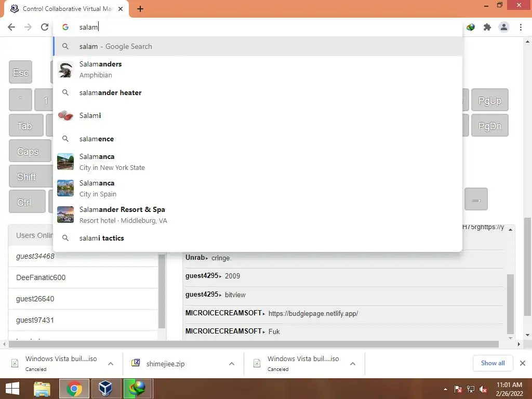The image size is (532, 399).
Task: Click the Salami meat thumbnail
Action: (65, 116)
